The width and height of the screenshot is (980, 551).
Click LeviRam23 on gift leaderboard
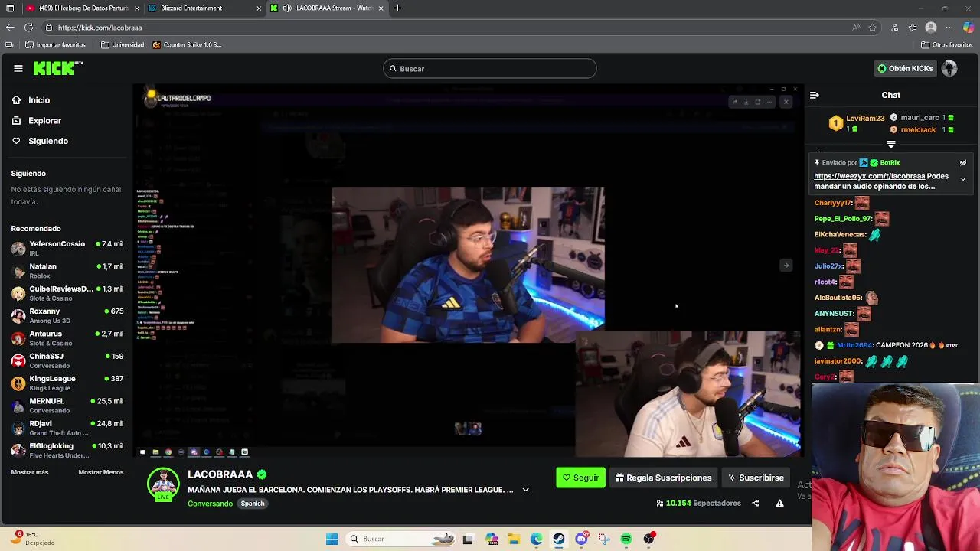point(865,119)
